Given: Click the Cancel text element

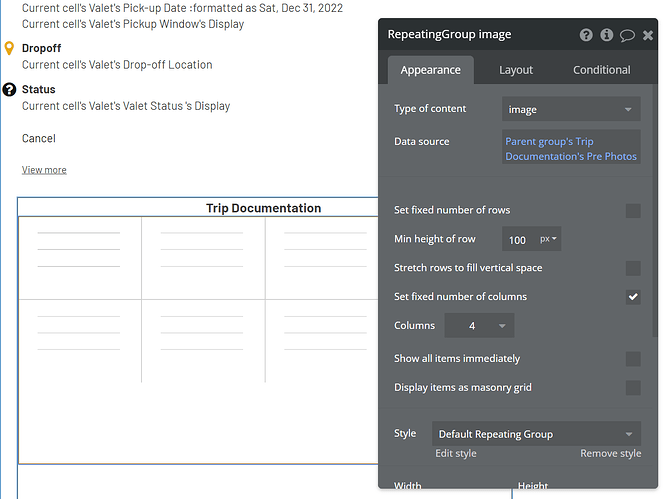Looking at the screenshot, I should [39, 138].
